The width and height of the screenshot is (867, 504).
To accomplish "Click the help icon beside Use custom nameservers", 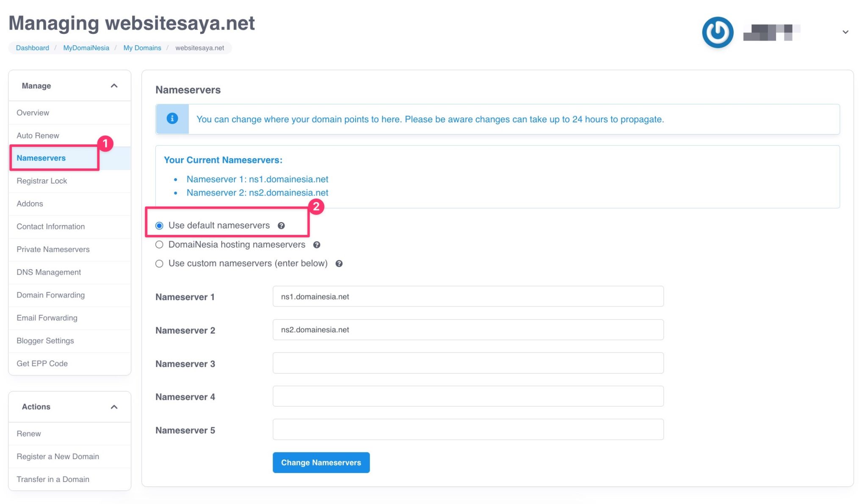I will [339, 263].
